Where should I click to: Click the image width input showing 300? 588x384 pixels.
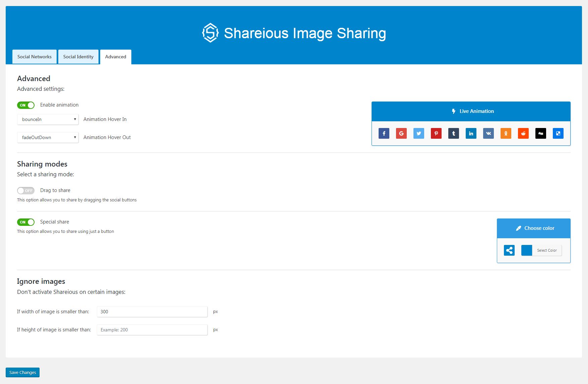pos(152,312)
